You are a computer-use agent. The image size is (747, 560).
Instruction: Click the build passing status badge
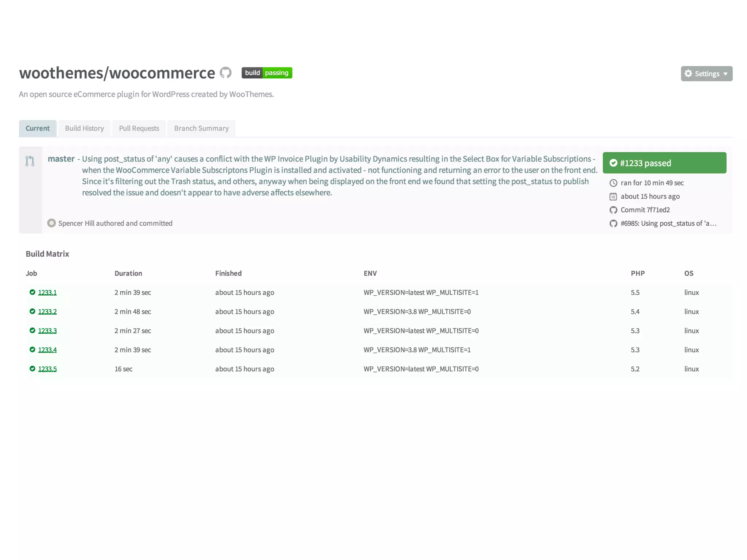(267, 73)
